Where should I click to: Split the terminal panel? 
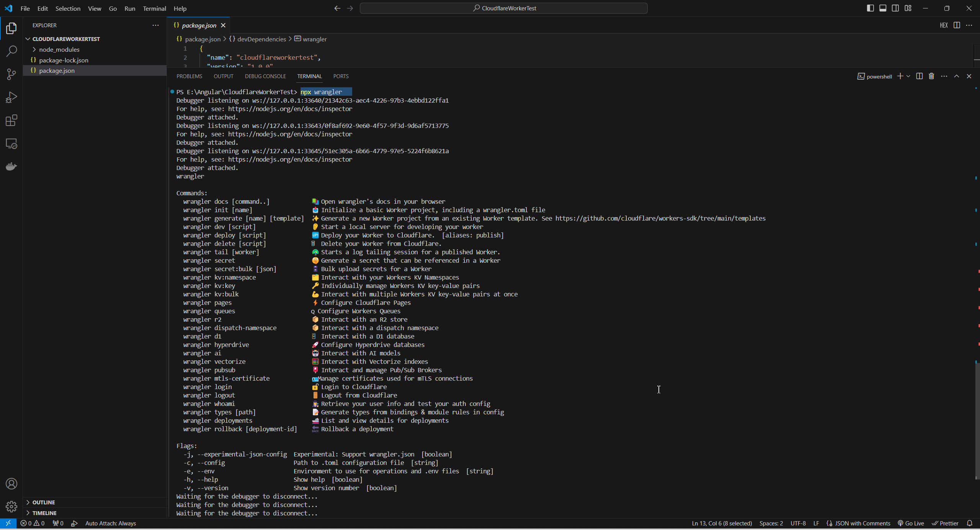919,76
